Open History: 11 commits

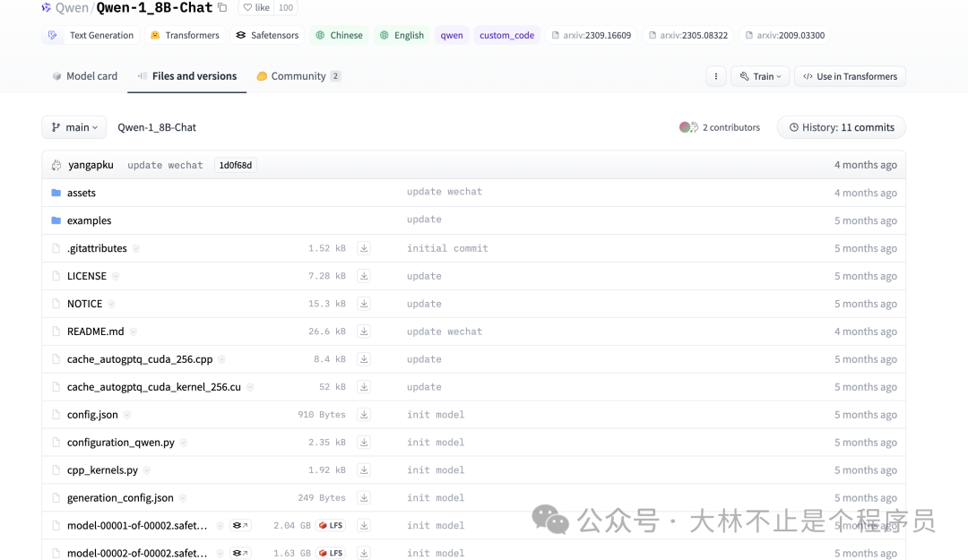(x=842, y=127)
